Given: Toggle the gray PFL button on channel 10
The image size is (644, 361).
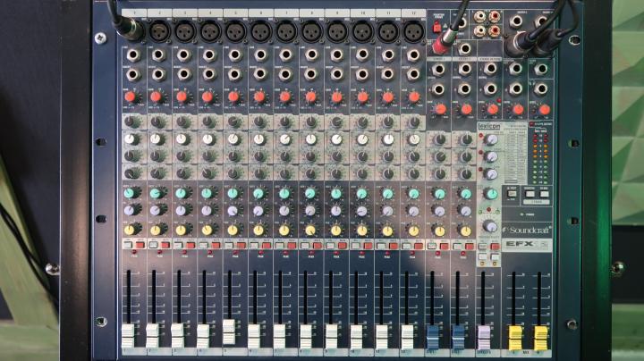Looking at the screenshot, I should click(x=356, y=246).
